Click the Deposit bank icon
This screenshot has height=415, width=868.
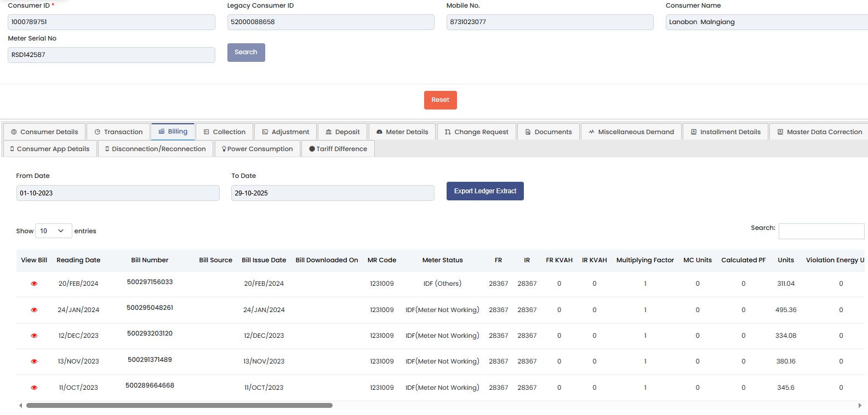click(x=329, y=132)
